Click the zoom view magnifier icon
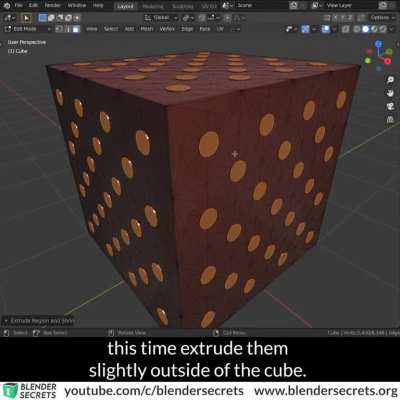Screen dimensions: 400x400 click(390, 80)
